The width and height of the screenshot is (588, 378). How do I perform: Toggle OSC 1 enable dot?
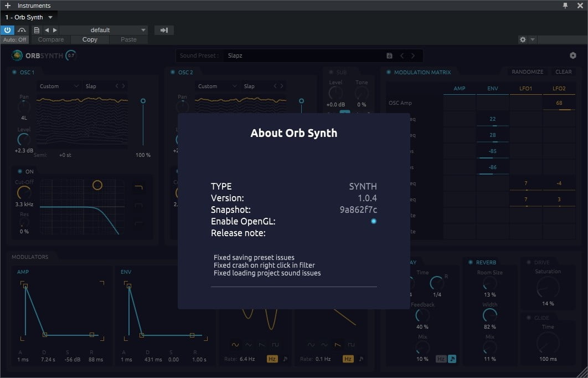14,72
